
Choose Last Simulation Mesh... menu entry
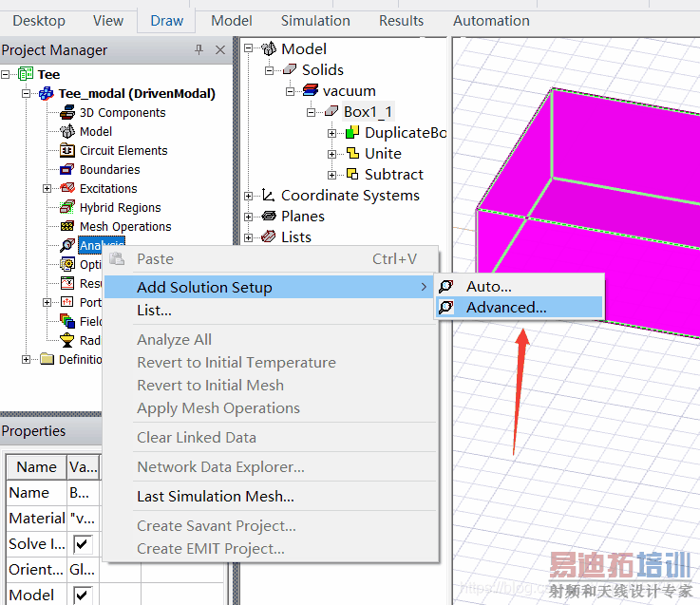(270, 496)
